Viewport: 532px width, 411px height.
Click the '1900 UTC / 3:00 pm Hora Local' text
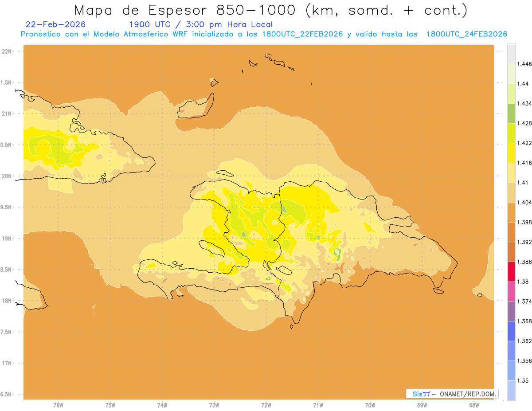(201, 25)
